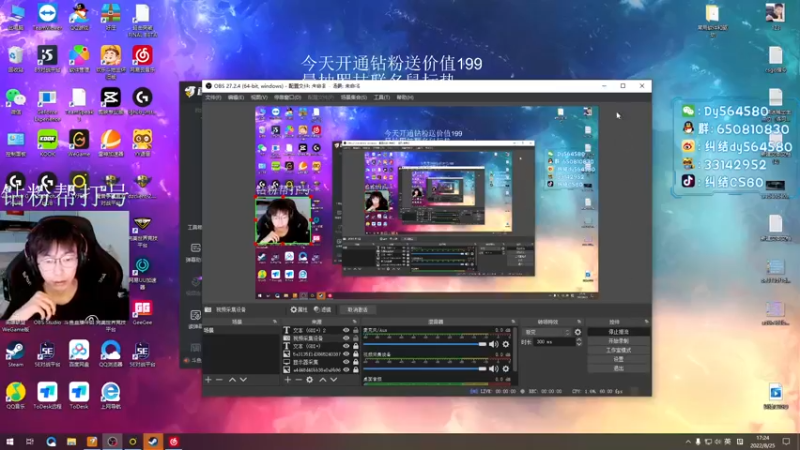Add a new source with the plus button
This screenshot has width=800, height=450.
pyautogui.click(x=288, y=380)
